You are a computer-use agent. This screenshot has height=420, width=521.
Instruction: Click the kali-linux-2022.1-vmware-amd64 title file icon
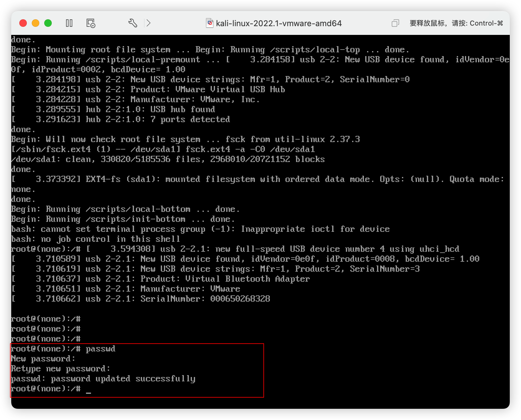210,23
